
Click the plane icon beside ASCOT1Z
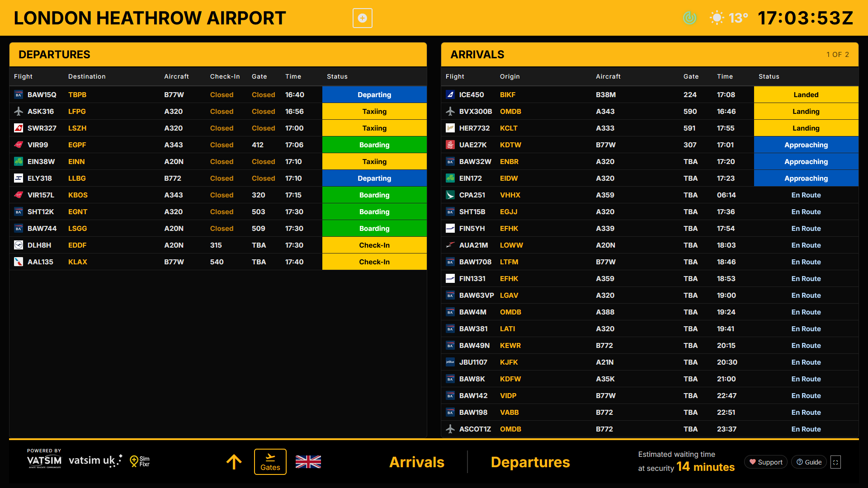click(x=450, y=429)
